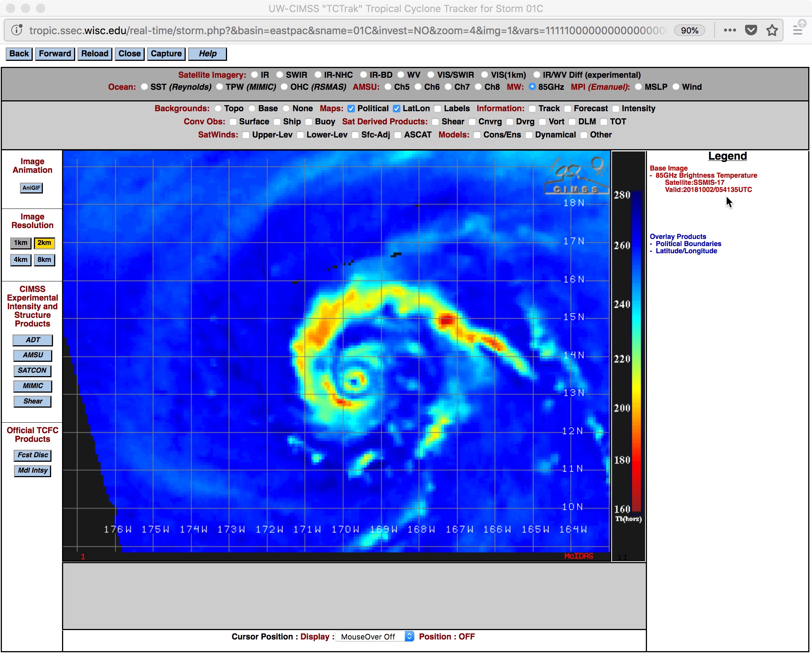812x653 pixels.
Task: Open the browser hamburger menu
Action: [797, 30]
